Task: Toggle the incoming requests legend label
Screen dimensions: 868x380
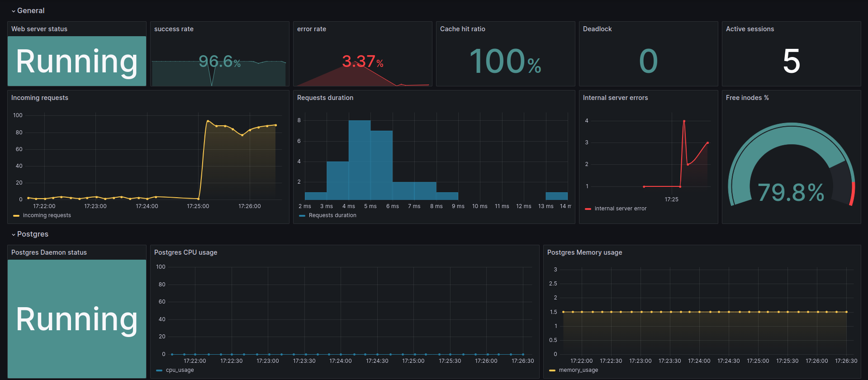Action: click(47, 215)
